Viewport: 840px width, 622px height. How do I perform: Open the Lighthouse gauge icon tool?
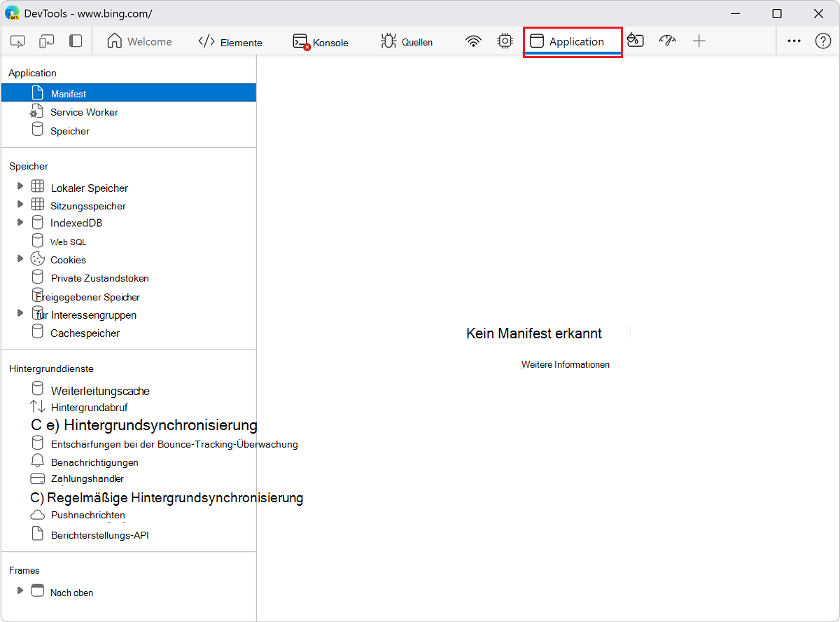667,41
